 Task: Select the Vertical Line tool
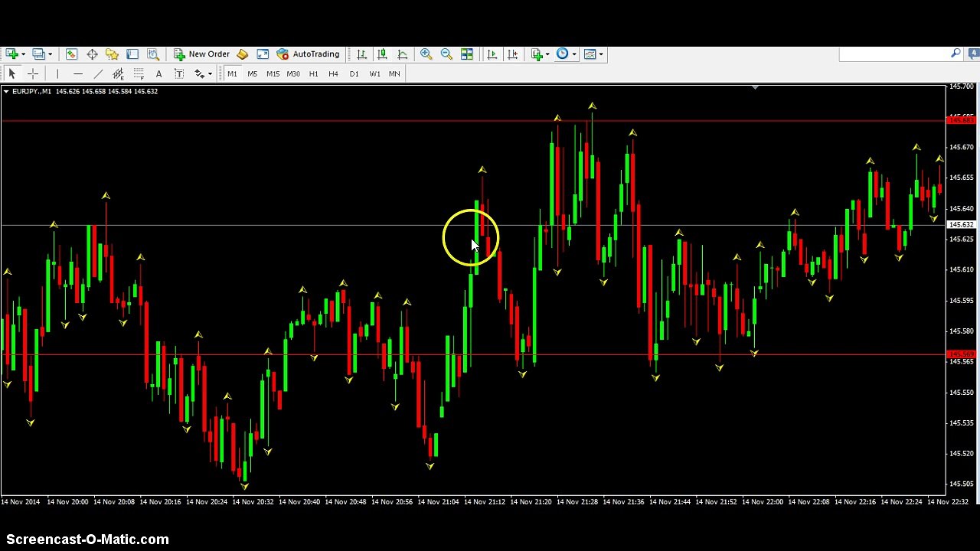click(x=57, y=73)
